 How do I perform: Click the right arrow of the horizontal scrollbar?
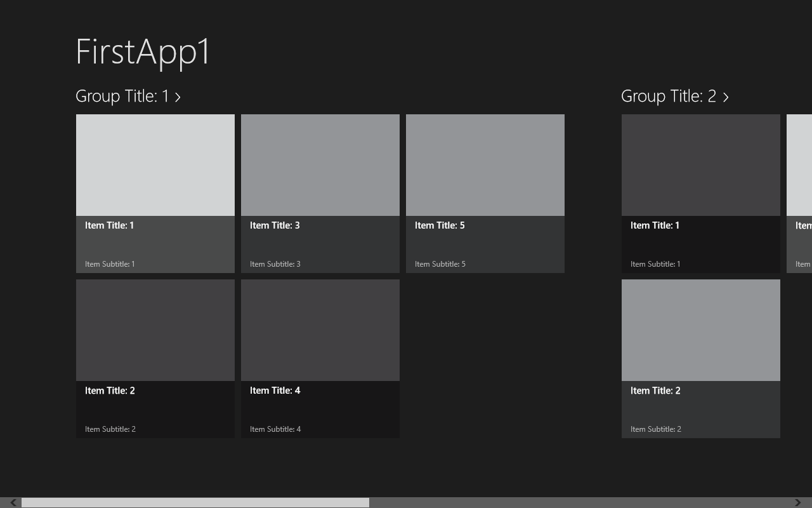798,502
